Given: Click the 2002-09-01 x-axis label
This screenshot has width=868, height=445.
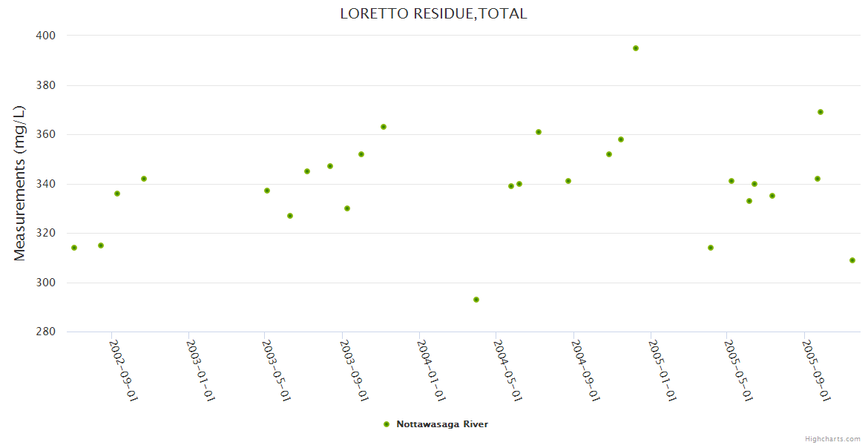Looking at the screenshot, I should click(x=124, y=370).
